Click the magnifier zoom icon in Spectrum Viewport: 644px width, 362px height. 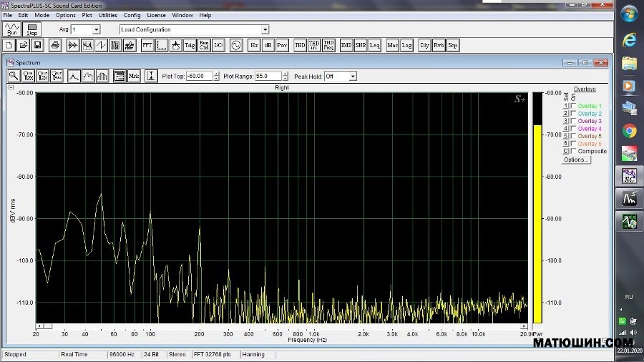point(14,76)
